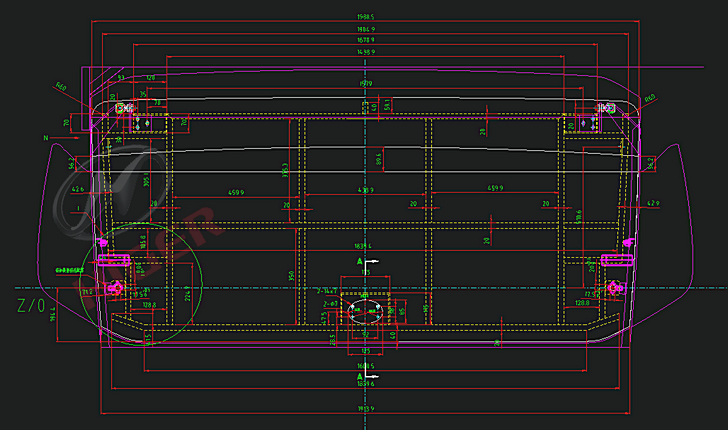Select the 1498.9 dimension value
Image resolution: width=728 pixels, height=430 pixels.
point(366,51)
